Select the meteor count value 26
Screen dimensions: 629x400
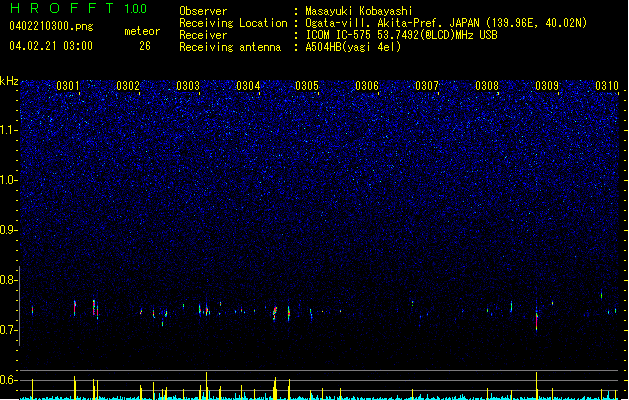[x=145, y=46]
